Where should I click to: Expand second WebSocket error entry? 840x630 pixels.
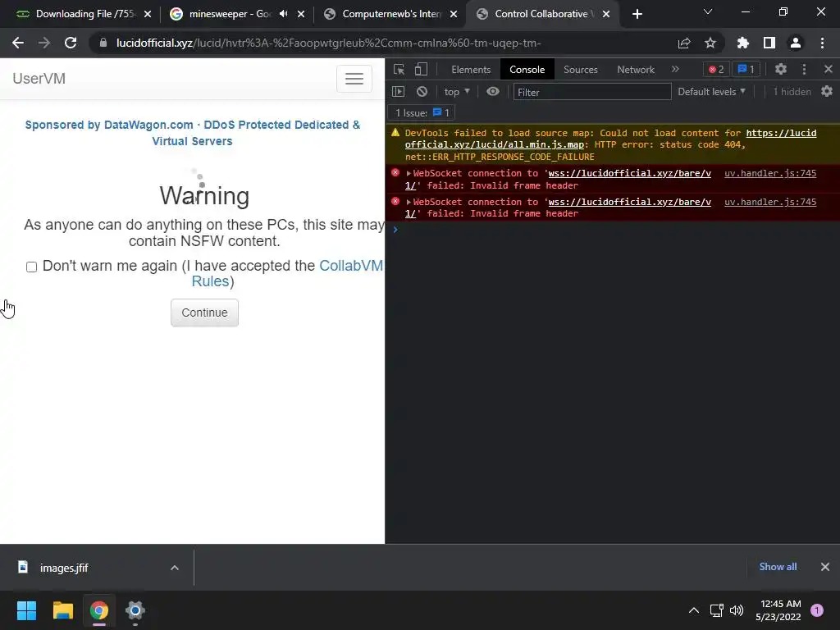tap(409, 203)
